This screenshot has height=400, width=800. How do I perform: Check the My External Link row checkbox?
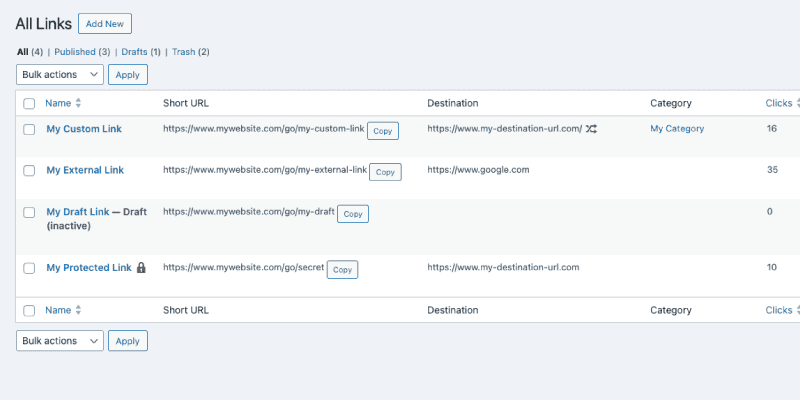pos(29,171)
